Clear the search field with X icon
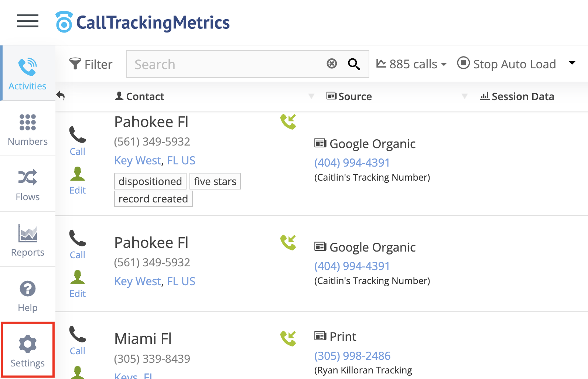Viewport: 588px width, 379px height. pyautogui.click(x=332, y=64)
